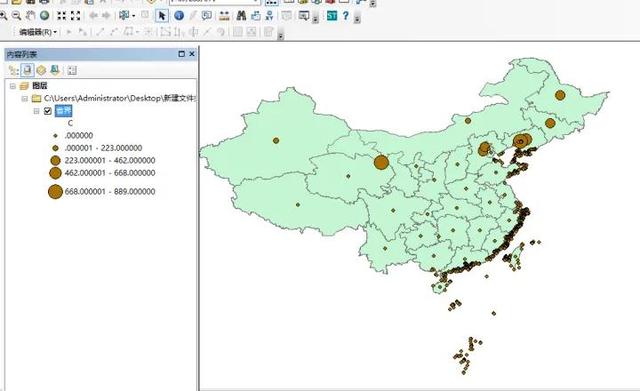This screenshot has width=640, height=391.
Task: Open help with the question mark icon
Action: click(x=346, y=16)
